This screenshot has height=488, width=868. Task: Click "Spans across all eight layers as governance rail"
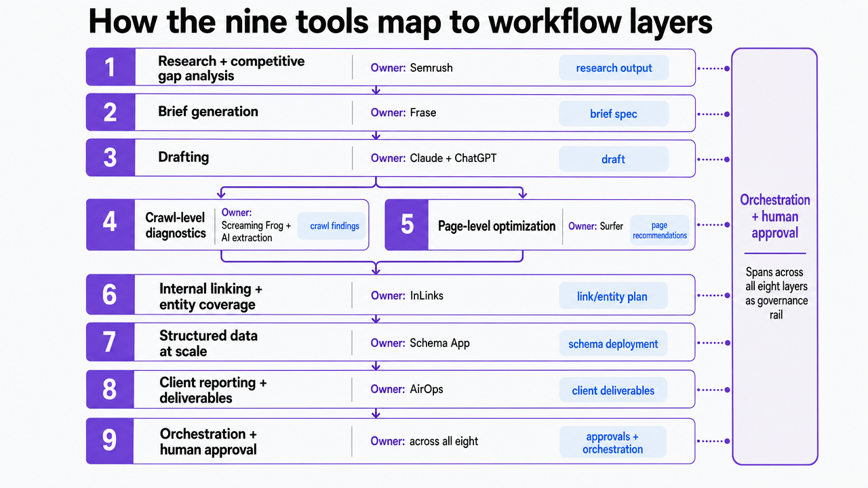click(775, 293)
